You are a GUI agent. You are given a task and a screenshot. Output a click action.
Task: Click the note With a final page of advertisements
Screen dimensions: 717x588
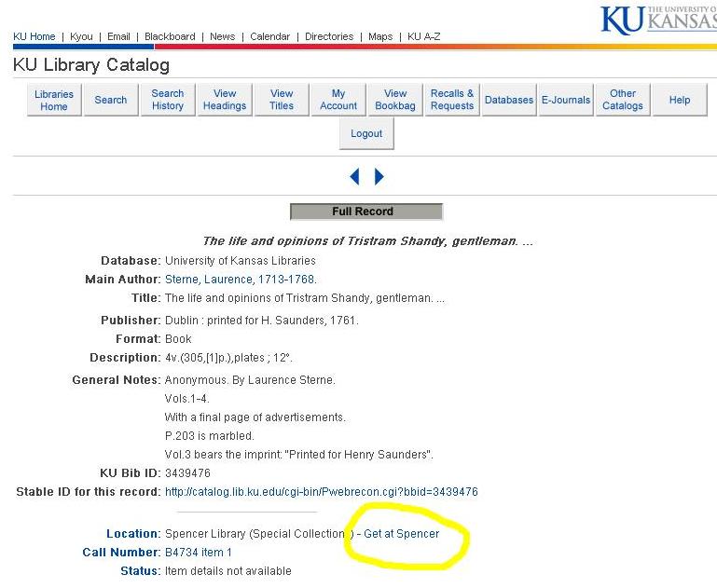[255, 417]
